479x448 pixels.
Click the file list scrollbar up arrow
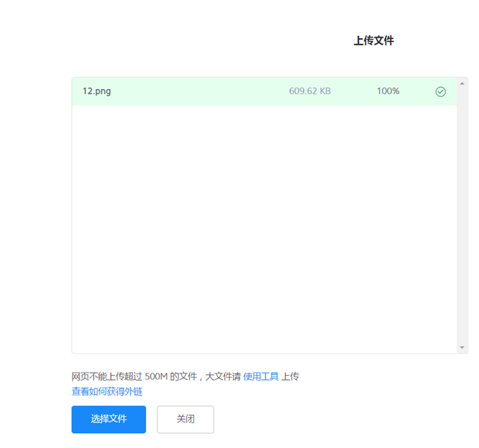(462, 84)
